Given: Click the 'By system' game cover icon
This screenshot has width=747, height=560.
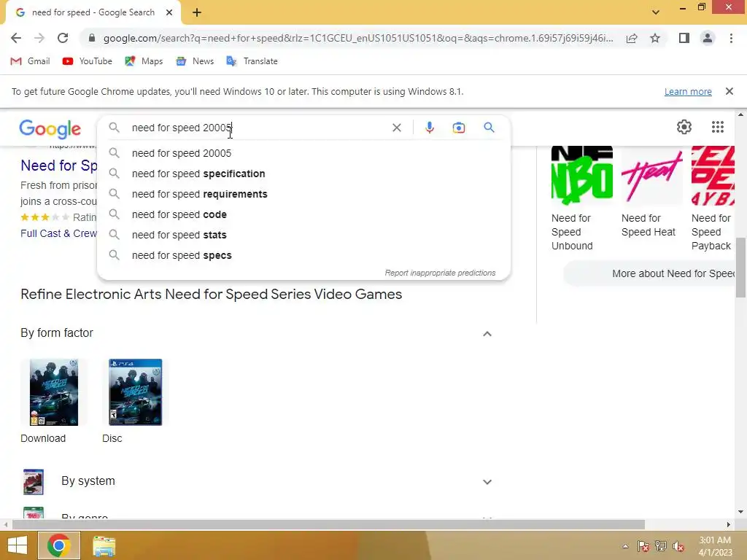Looking at the screenshot, I should 34,482.
